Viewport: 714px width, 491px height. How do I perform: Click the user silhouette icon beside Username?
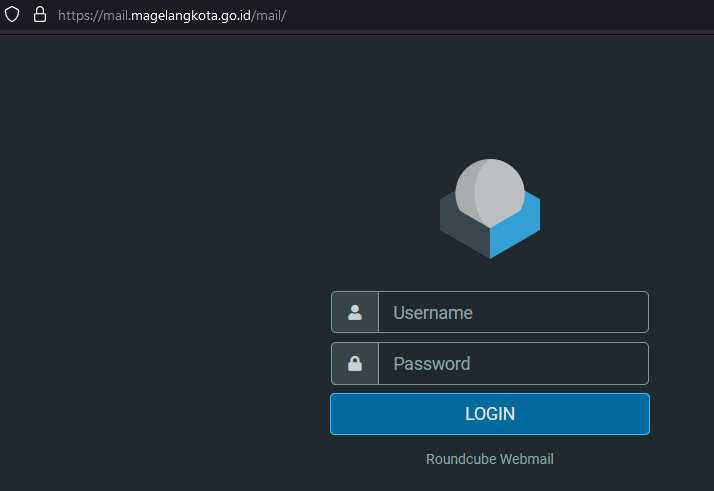click(355, 312)
